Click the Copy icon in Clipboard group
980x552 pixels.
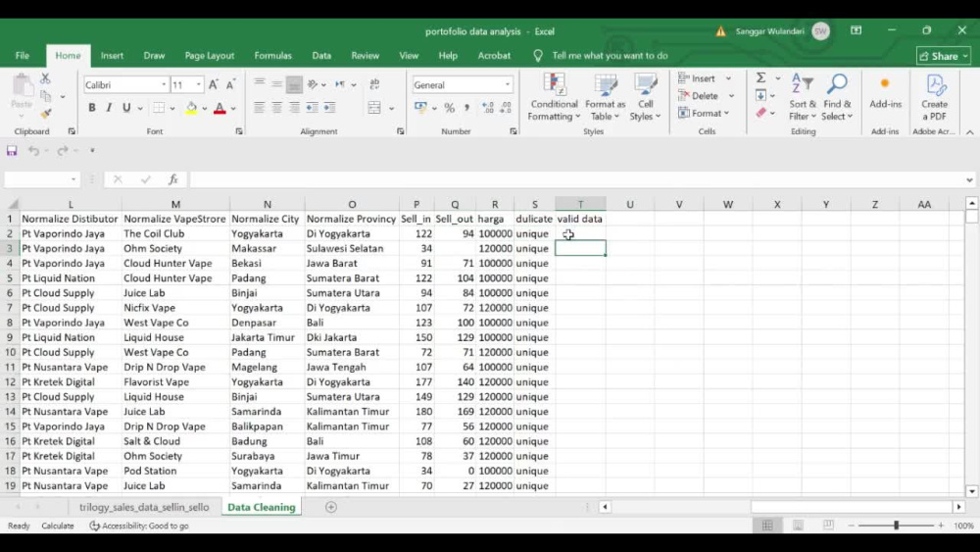pos(45,96)
